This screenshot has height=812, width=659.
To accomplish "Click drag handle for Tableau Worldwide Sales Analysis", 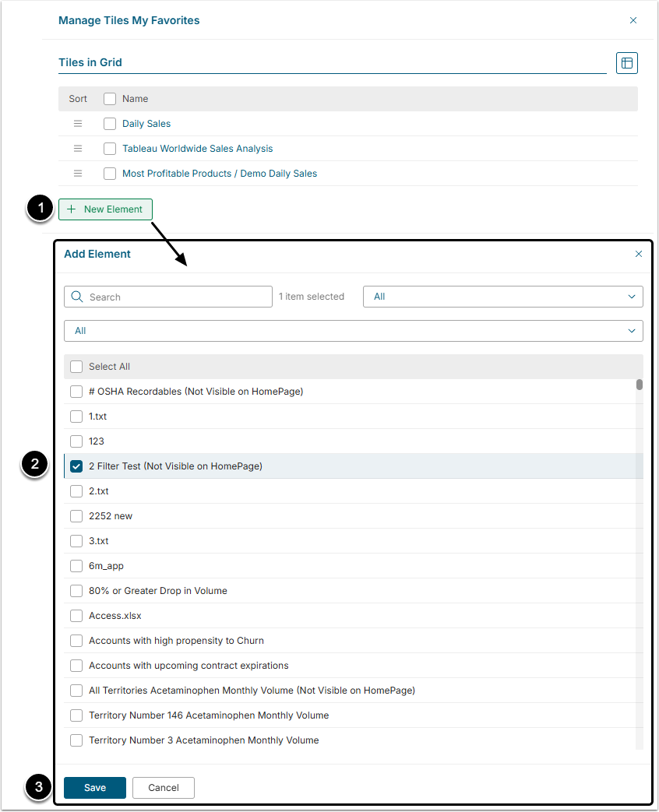I will click(78, 149).
